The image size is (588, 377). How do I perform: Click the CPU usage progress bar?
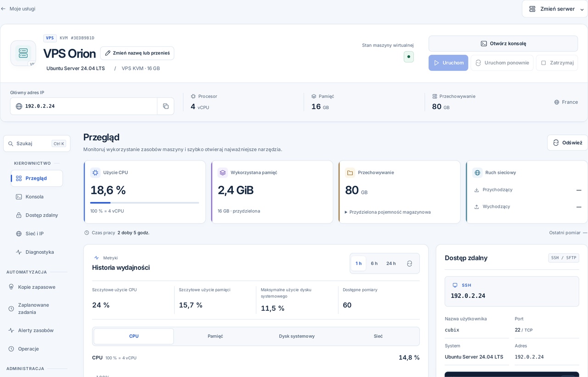coord(145,203)
